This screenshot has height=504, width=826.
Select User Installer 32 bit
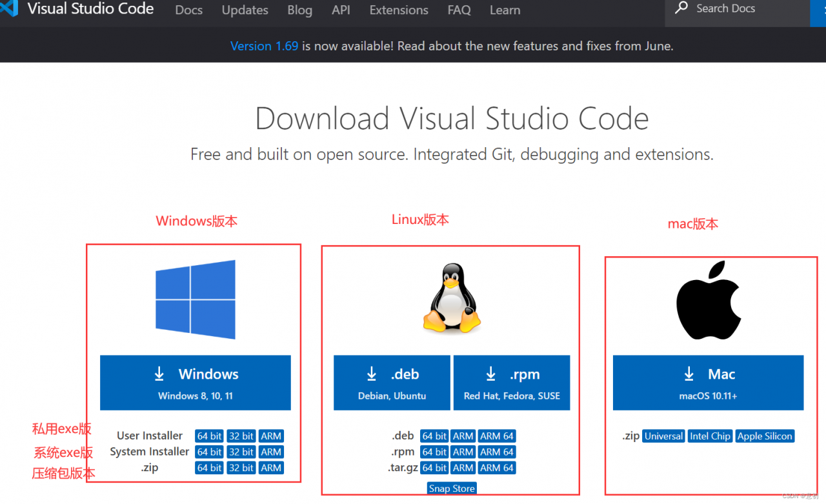click(x=241, y=436)
